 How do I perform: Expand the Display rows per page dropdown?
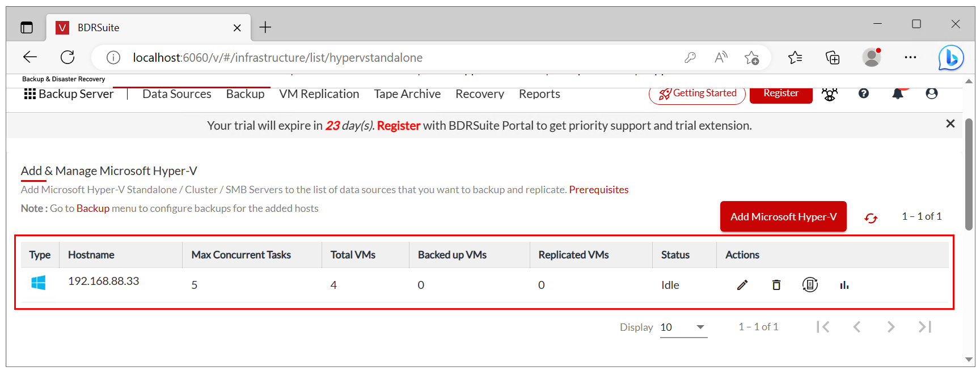684,327
